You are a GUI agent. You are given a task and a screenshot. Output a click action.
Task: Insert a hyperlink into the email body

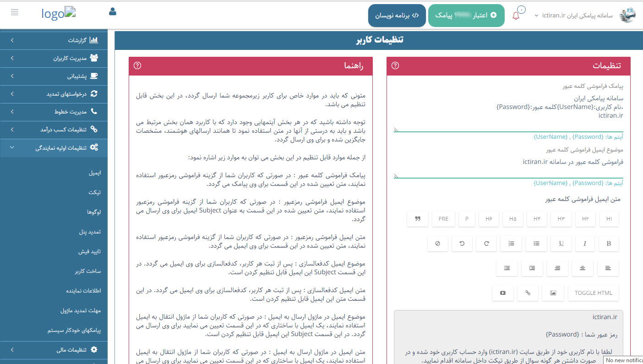point(528,293)
